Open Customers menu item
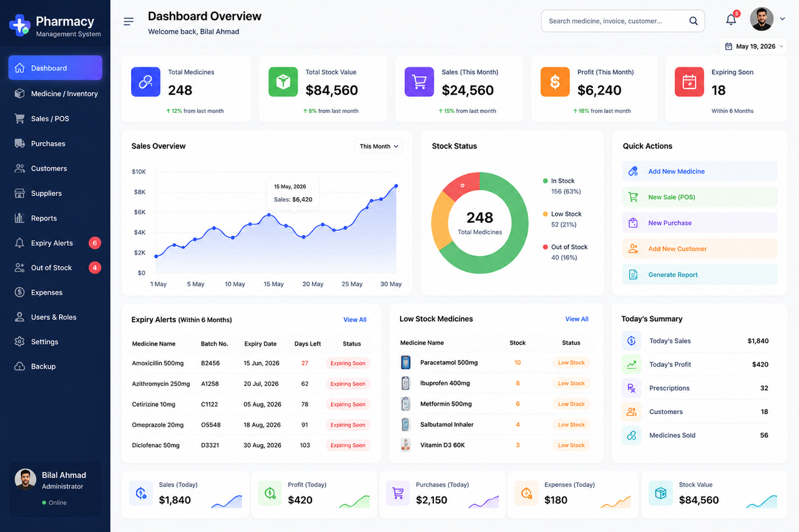Screen dimensions: 799x532 pos(55,168)
